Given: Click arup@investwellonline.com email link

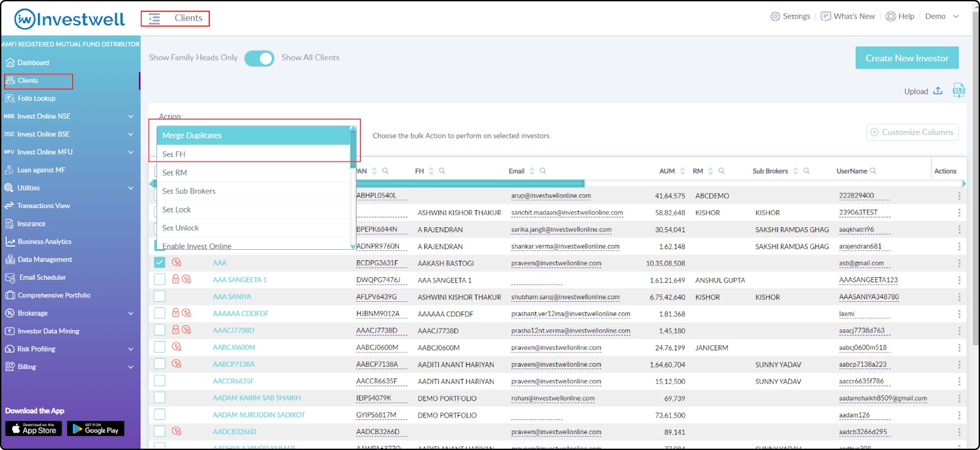Looking at the screenshot, I should 551,196.
